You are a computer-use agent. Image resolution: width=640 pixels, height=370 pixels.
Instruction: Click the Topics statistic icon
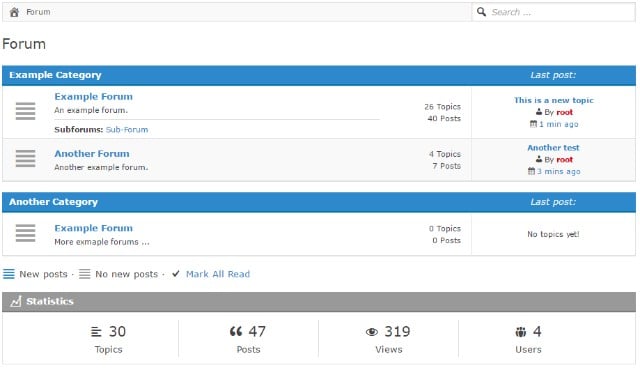coord(96,332)
